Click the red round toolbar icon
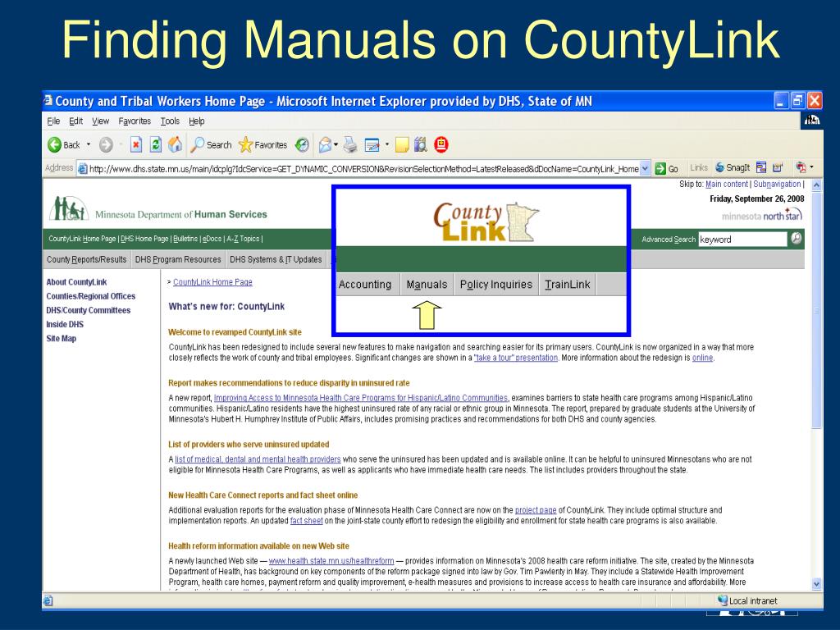Image resolution: width=840 pixels, height=630 pixels. 441,144
